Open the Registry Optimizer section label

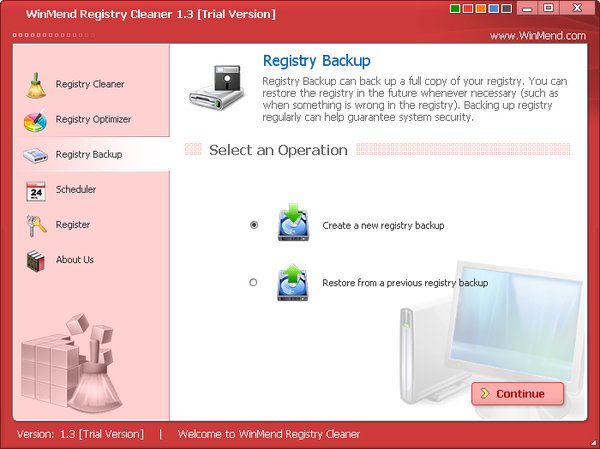93,119
